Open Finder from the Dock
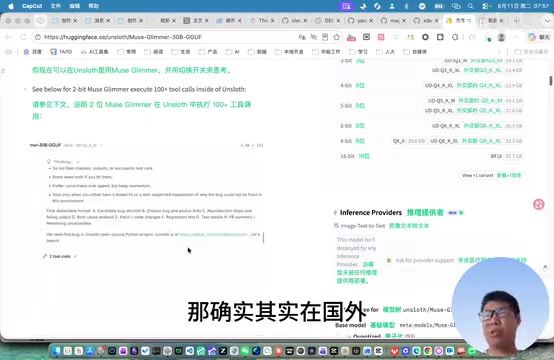The image size is (554, 360). (57, 351)
